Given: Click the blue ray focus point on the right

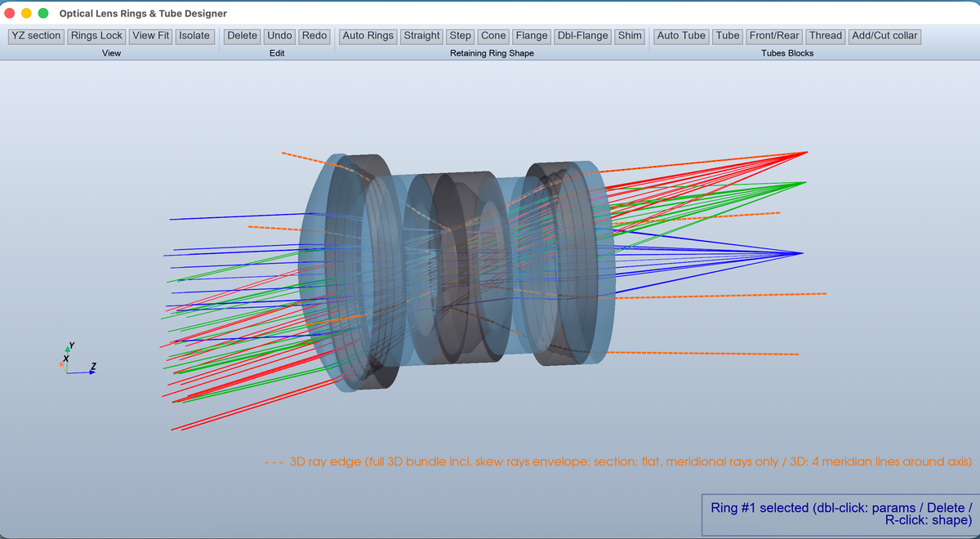Looking at the screenshot, I should (804, 253).
